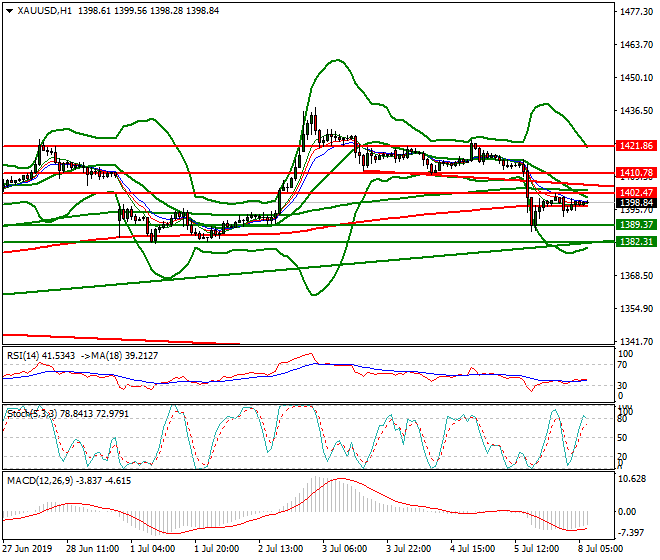Click the 1 Jul 20:00 time axis label
The width and height of the screenshot is (660, 560).
tap(217, 549)
